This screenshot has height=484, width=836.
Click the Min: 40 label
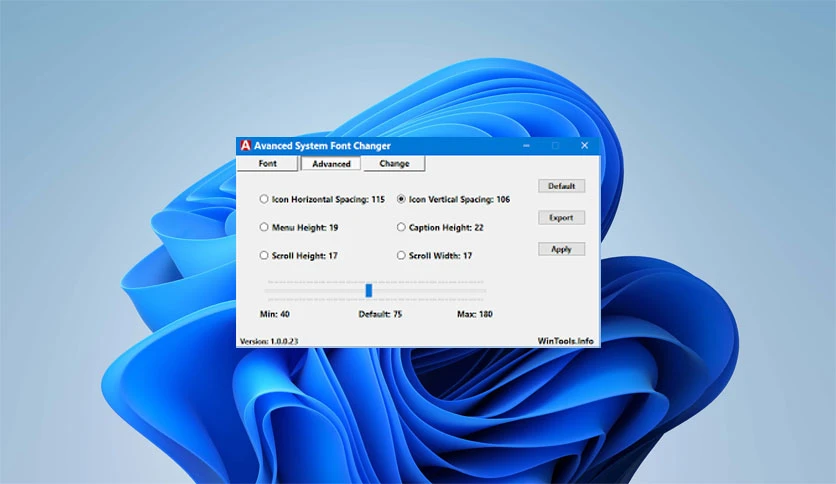pos(275,314)
